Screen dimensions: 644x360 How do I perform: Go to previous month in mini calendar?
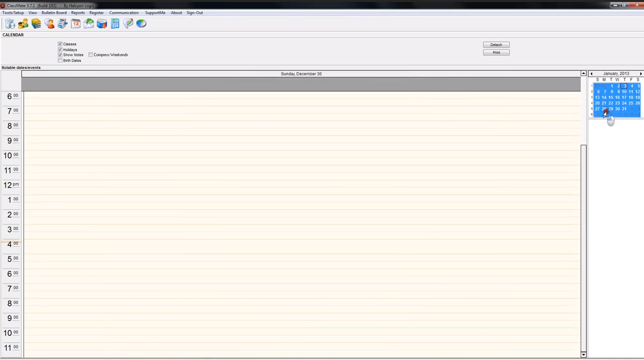pos(591,74)
